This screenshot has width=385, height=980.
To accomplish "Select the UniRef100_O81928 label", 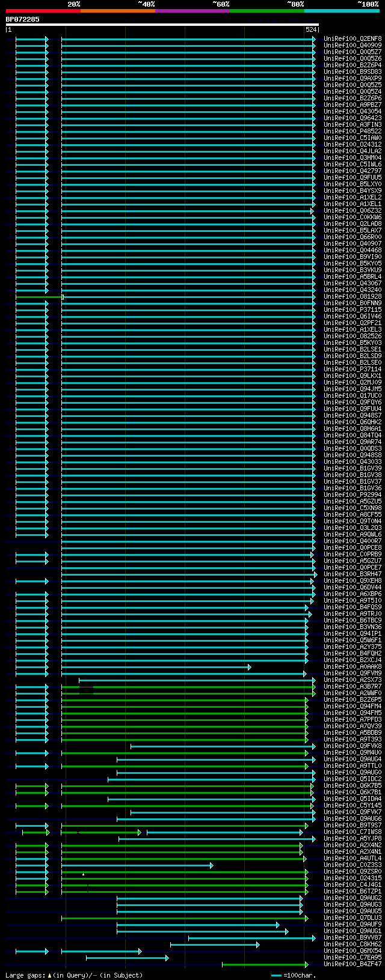I will click(x=353, y=296).
